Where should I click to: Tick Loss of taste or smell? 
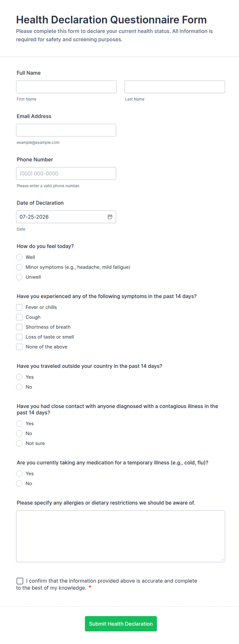pos(19,337)
